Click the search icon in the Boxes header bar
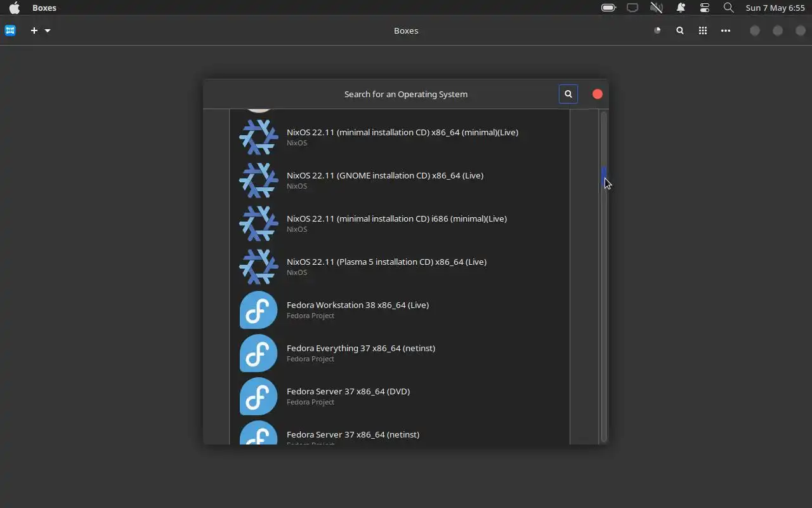This screenshot has width=812, height=508. (680, 30)
